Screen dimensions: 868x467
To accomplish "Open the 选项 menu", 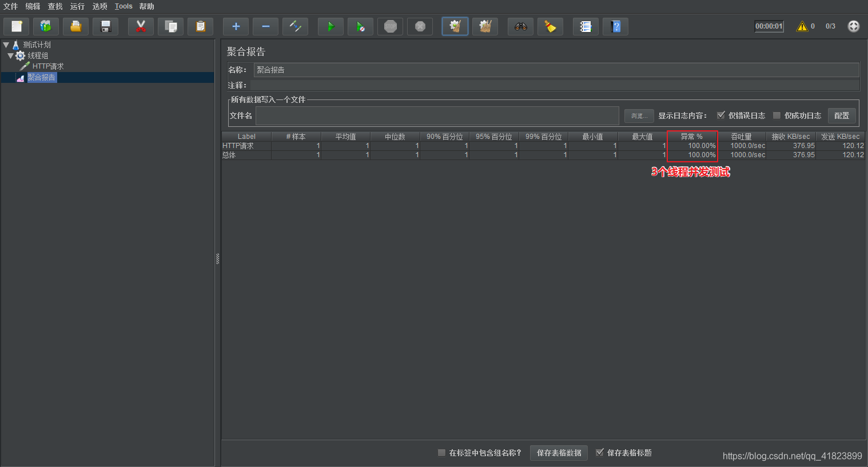I will [x=99, y=6].
